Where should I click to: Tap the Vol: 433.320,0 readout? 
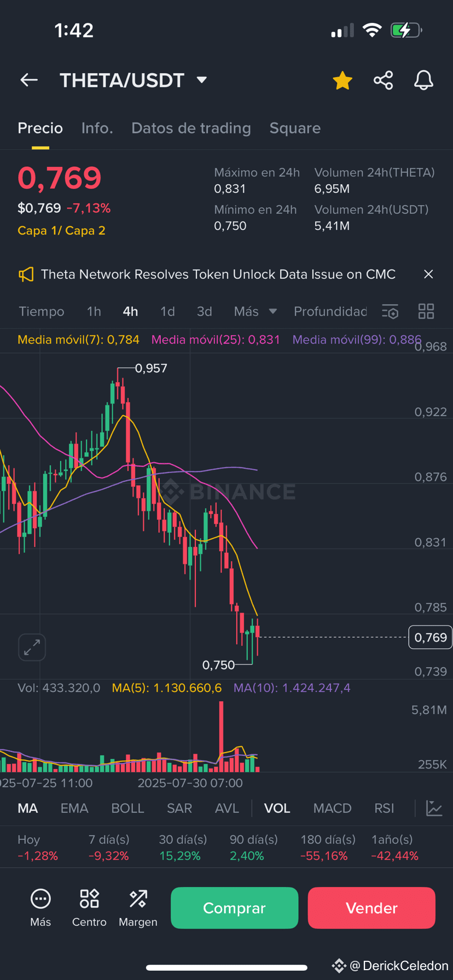(59, 688)
